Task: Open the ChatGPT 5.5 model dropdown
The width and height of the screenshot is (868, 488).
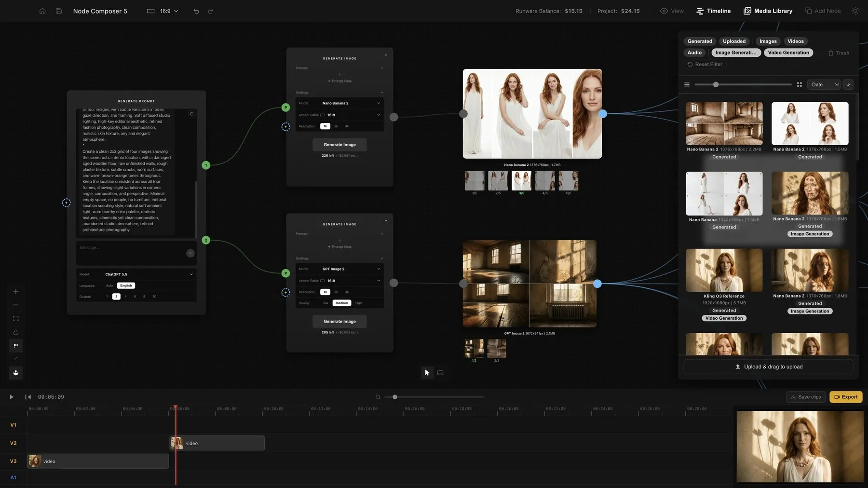Action: coord(149,274)
